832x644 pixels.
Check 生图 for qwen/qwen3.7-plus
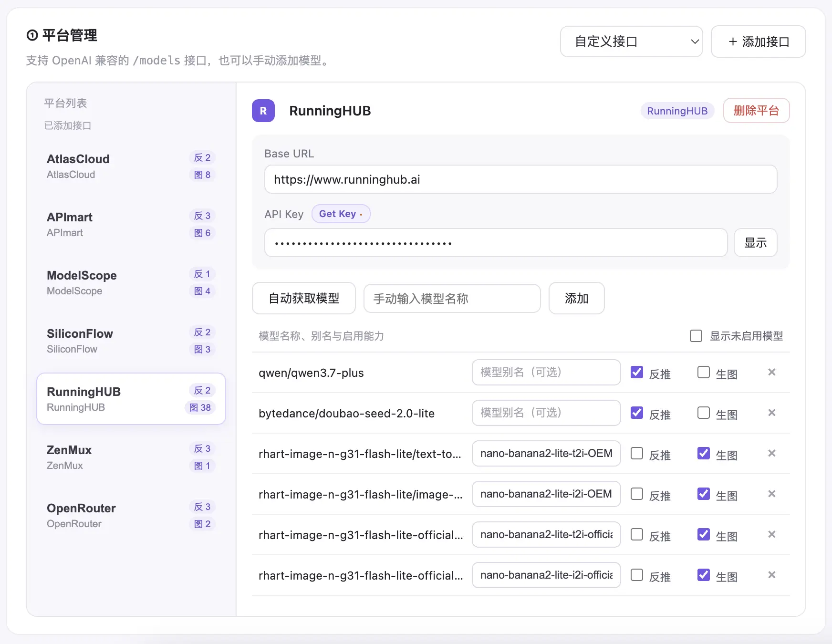704,372
